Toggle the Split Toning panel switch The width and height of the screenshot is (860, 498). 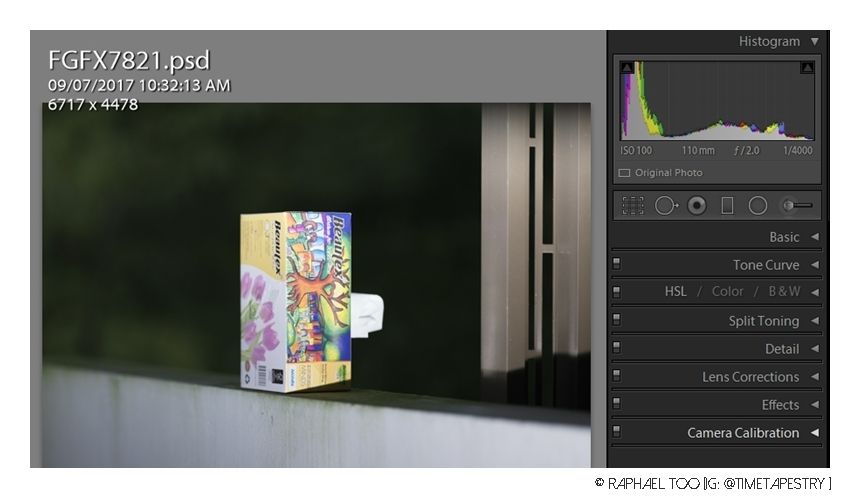tap(616, 320)
